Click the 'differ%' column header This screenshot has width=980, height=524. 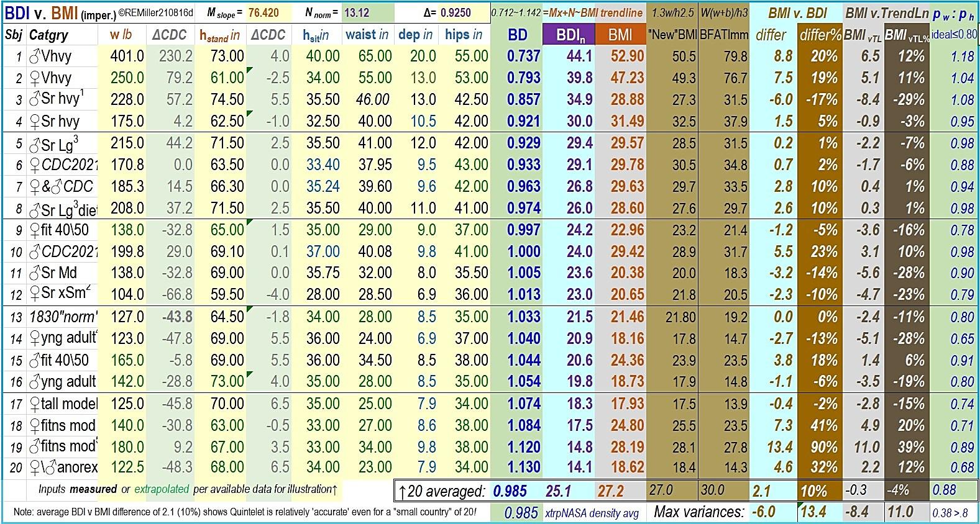click(820, 35)
